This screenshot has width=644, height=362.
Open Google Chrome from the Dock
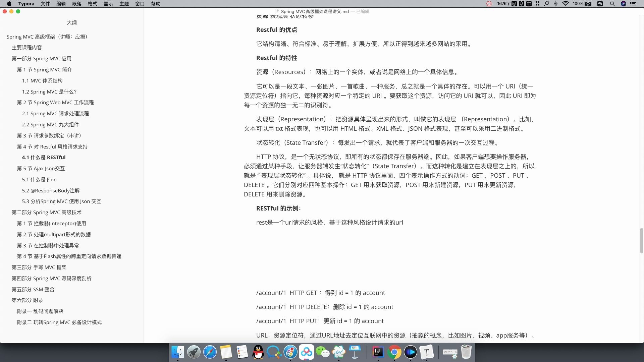394,352
